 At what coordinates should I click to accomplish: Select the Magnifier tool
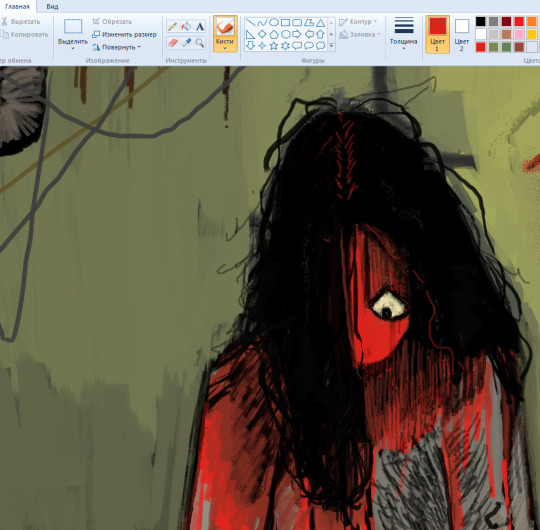point(200,43)
